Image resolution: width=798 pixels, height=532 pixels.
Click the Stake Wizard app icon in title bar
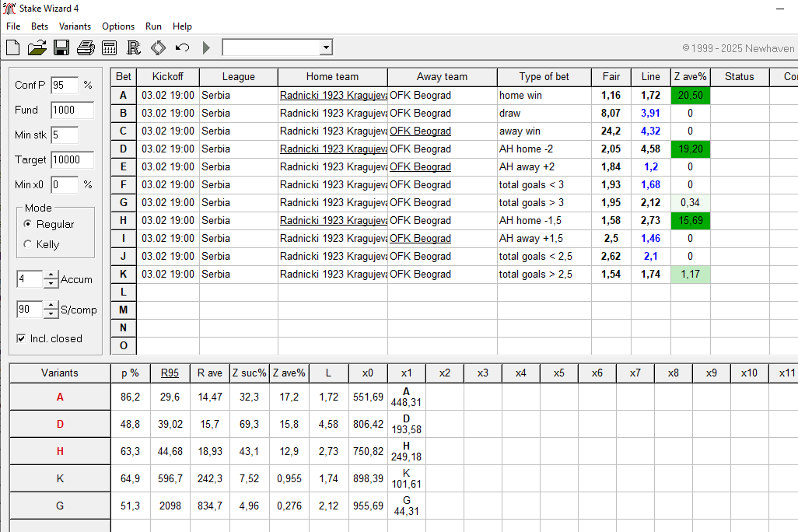point(9,8)
